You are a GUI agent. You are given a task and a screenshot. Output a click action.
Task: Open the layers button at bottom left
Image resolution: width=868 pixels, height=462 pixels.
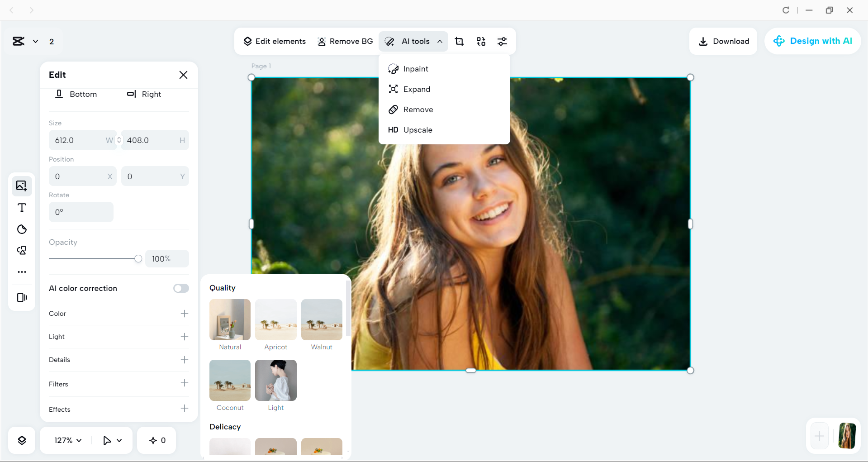[x=22, y=440]
